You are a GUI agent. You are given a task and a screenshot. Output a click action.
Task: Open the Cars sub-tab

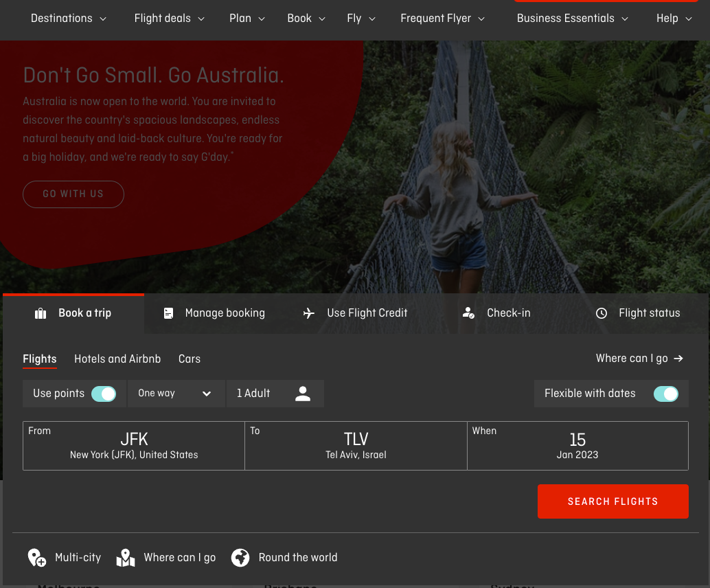(x=190, y=359)
